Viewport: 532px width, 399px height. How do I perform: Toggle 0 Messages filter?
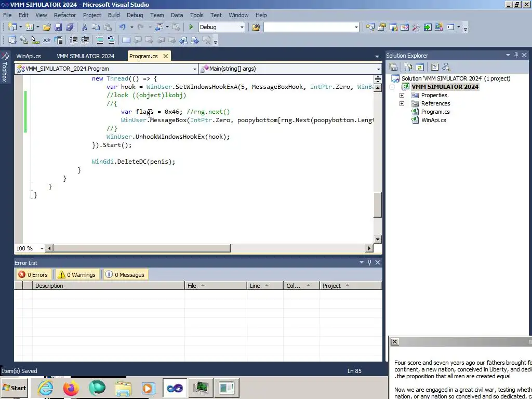tap(125, 275)
